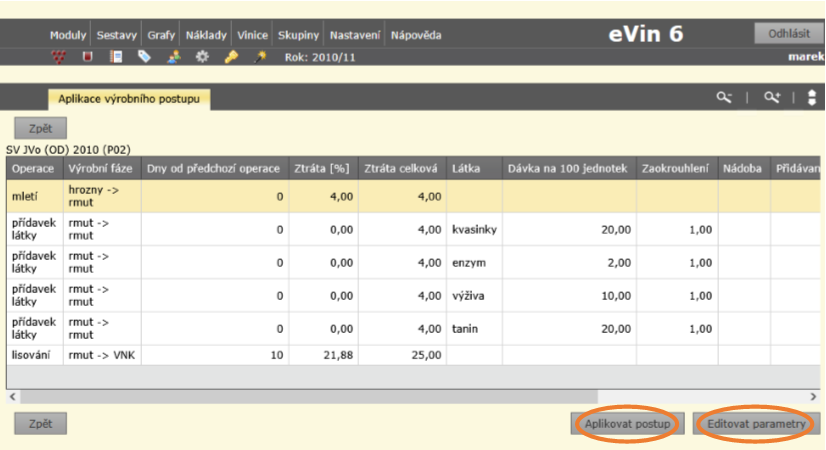
Task: Open the gear settings icon
Action: click(202, 57)
